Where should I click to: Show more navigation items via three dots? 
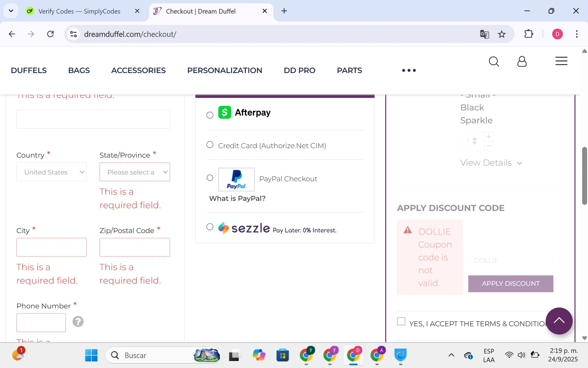click(x=409, y=71)
